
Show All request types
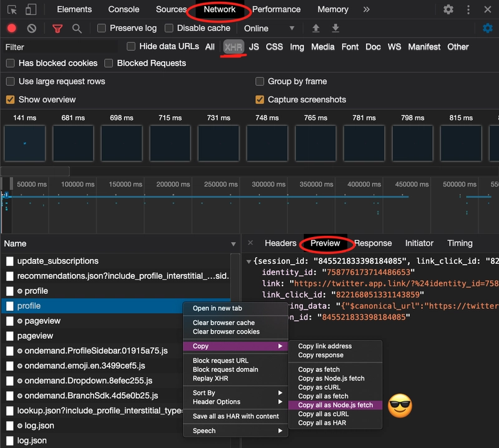click(x=210, y=47)
